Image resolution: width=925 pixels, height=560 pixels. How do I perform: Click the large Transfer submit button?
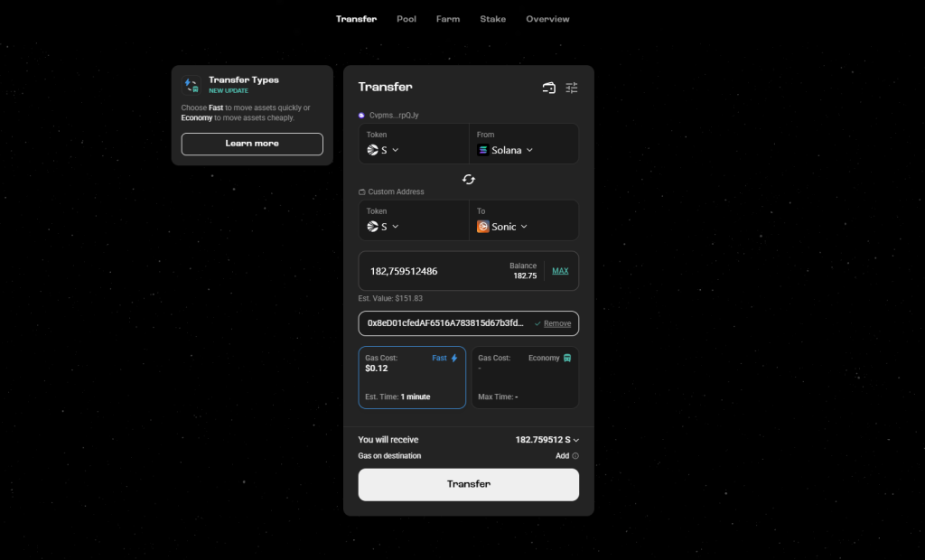coord(469,484)
